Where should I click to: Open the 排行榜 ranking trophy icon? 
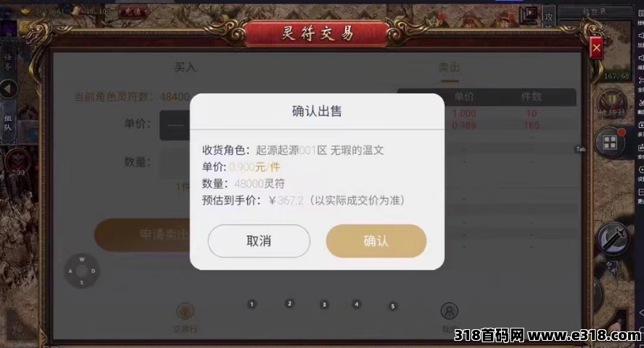coord(611,105)
